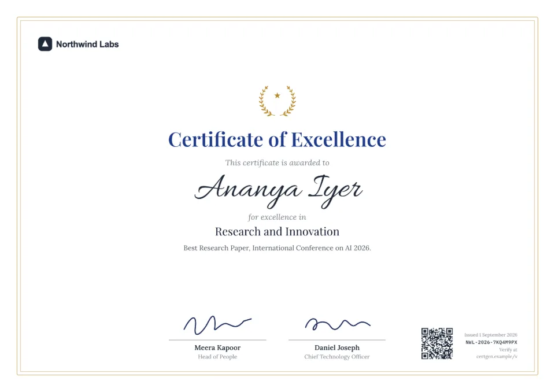The height and width of the screenshot is (392, 555).
Task: Click the 'for excellence in' line
Action: click(x=277, y=217)
